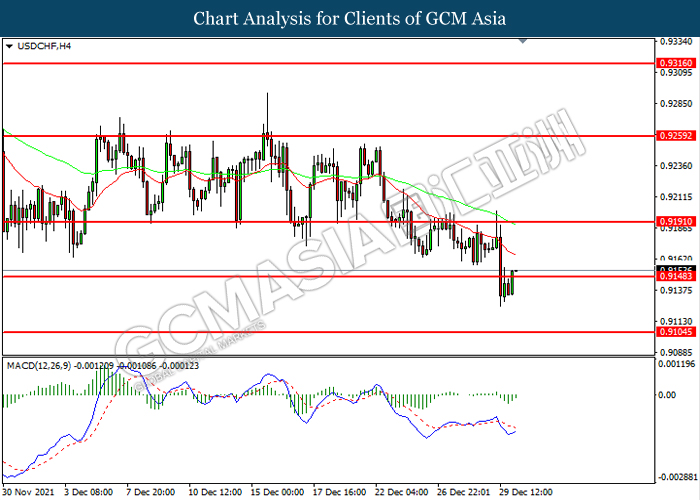Click the gray chart shift triangle marker
Screen dimensions: 700x500
523,41
